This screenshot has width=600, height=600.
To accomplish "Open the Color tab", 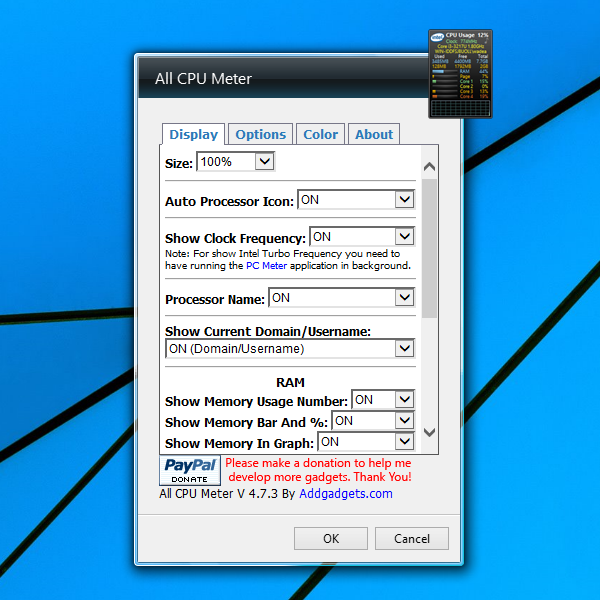I will point(320,134).
